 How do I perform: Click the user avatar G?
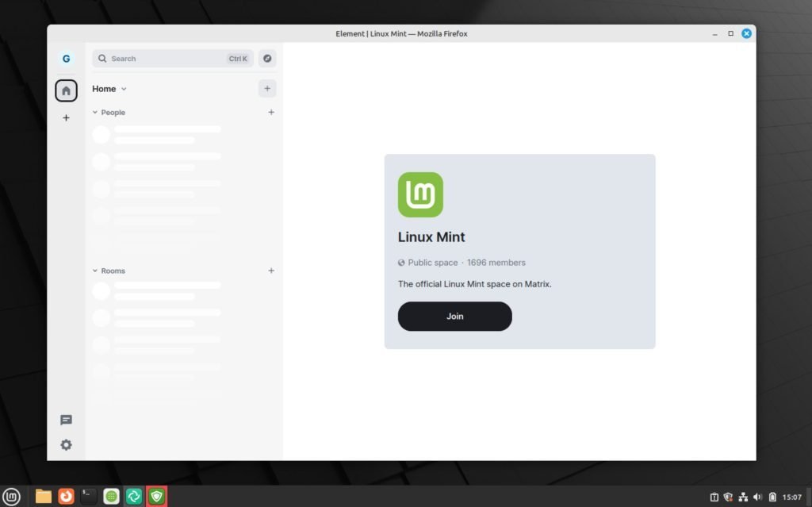[x=66, y=59]
